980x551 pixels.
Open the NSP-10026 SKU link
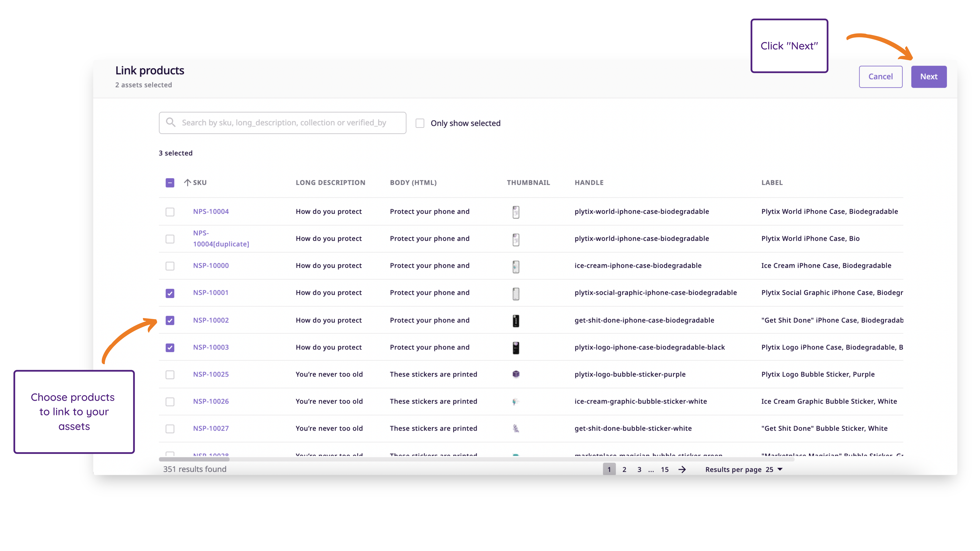tap(211, 401)
